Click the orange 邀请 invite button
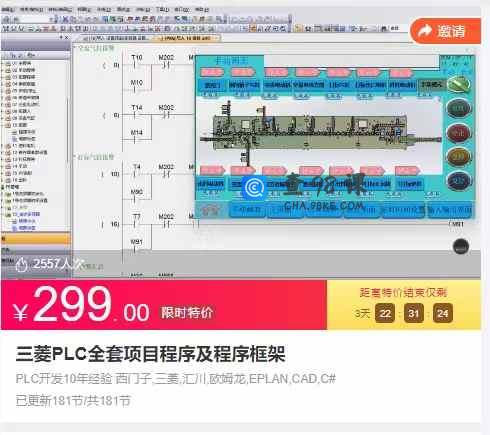The width and height of the screenshot is (490, 435). click(446, 31)
